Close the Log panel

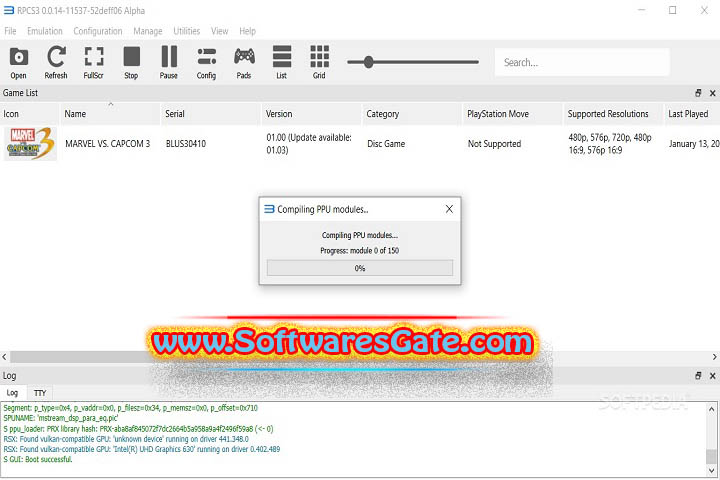coord(713,376)
